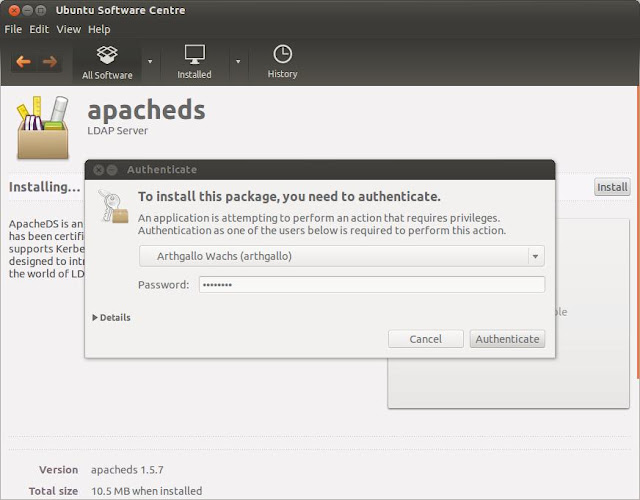Click the user dropdown arrow

click(x=535, y=256)
